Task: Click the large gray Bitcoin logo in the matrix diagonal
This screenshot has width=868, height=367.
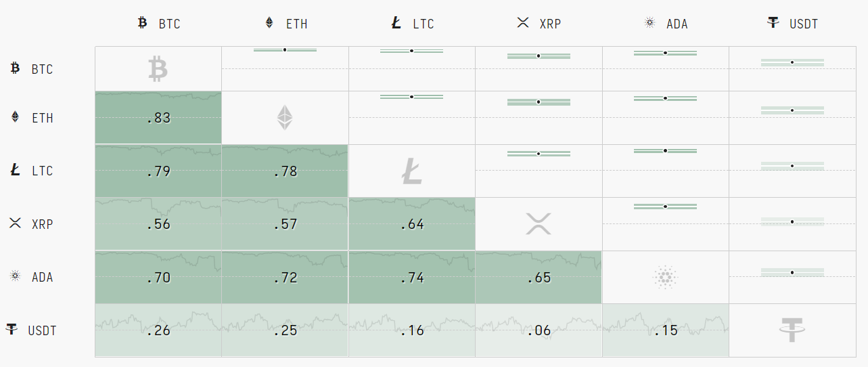Action: pyautogui.click(x=158, y=69)
